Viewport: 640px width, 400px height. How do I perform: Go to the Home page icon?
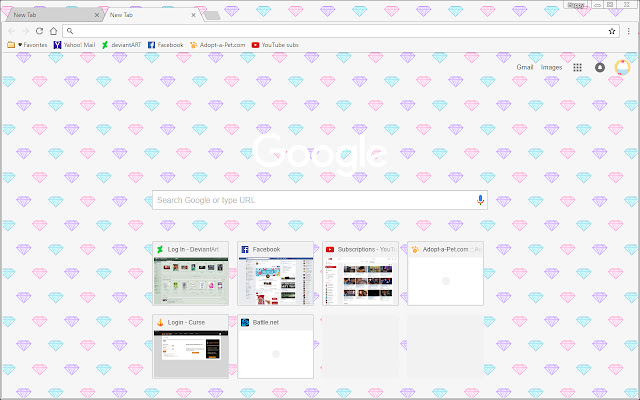tap(53, 31)
